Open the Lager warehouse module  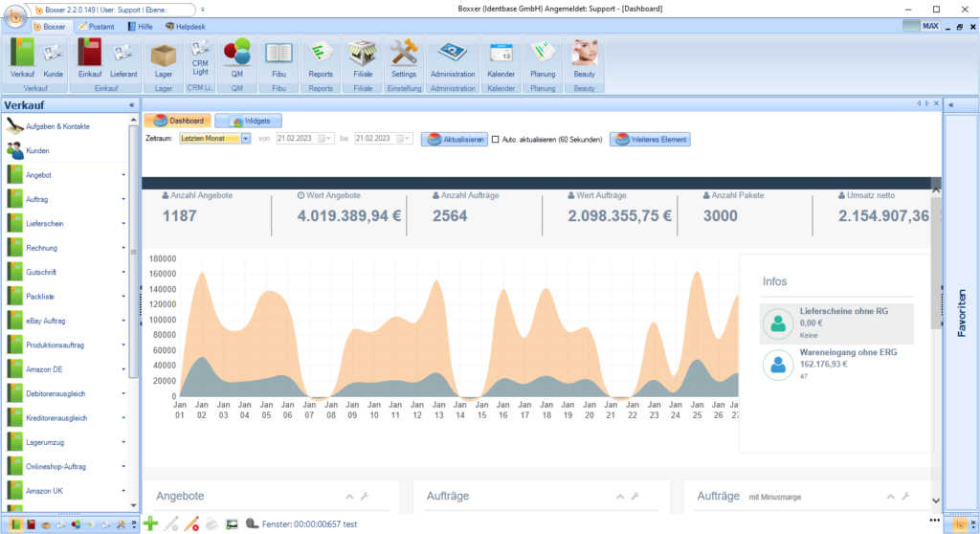(x=163, y=58)
